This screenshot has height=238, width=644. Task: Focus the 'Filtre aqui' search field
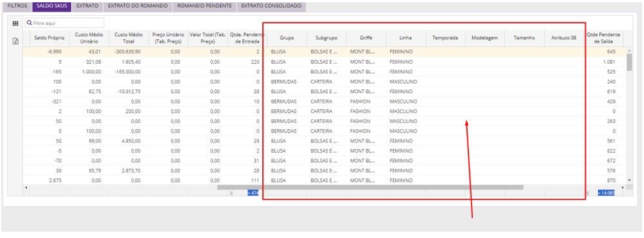point(64,23)
